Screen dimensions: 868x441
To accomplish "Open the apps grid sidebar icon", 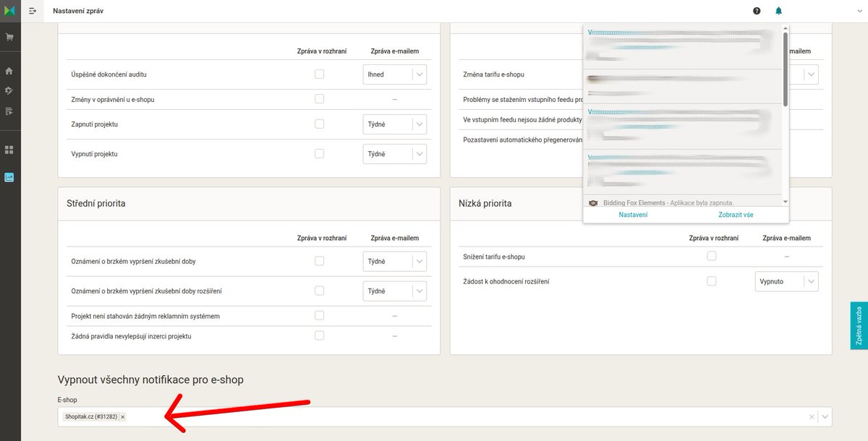I will tap(9, 150).
